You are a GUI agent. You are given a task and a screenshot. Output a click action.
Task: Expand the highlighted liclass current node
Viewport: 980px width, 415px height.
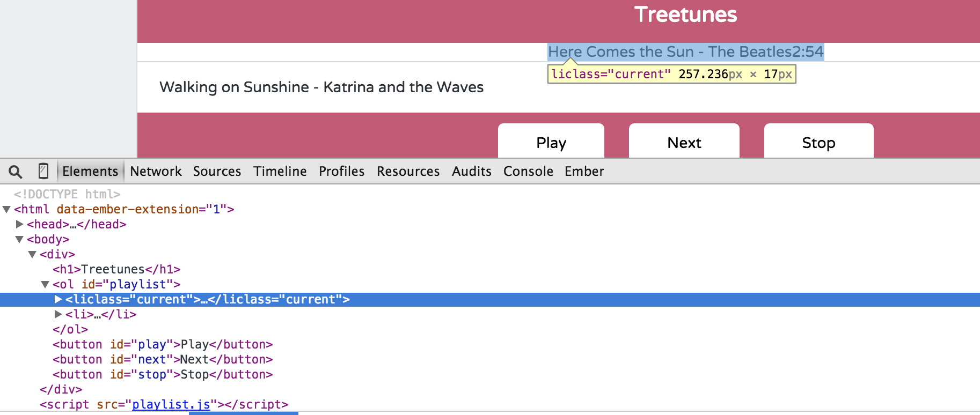(x=58, y=299)
